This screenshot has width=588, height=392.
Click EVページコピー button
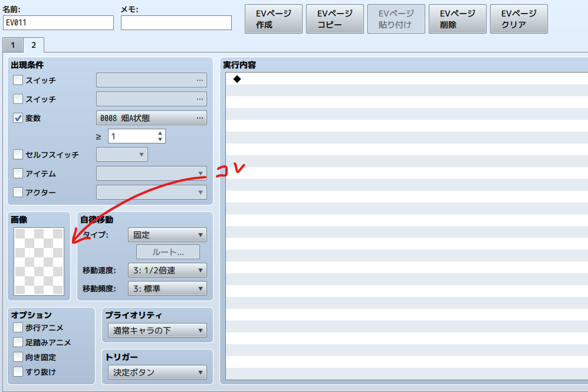[x=335, y=19]
